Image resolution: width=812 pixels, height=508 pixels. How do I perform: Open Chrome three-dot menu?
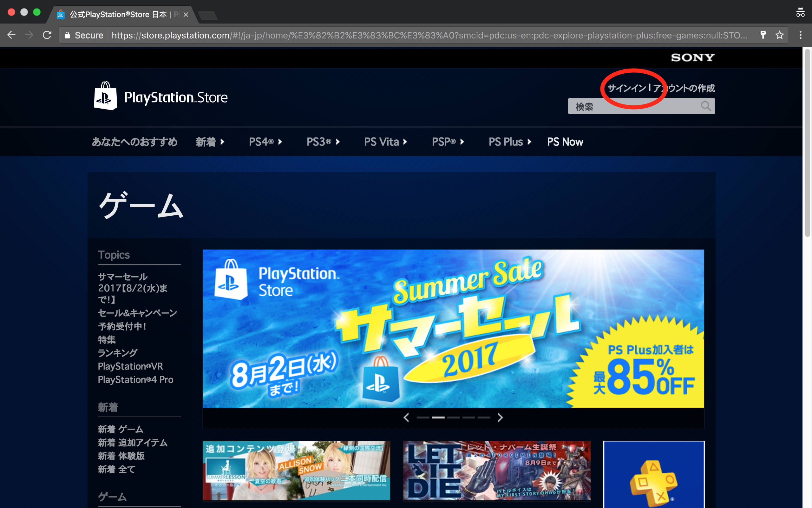click(x=800, y=35)
